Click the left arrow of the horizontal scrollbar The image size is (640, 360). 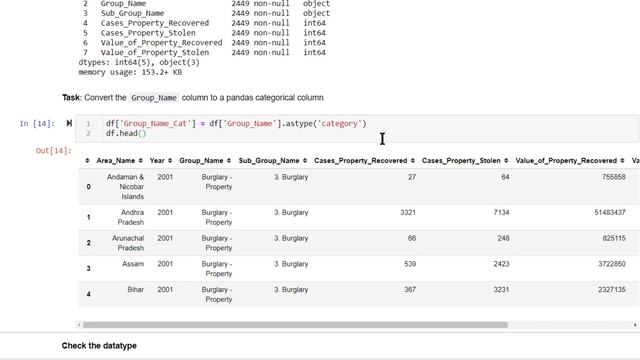point(79,325)
